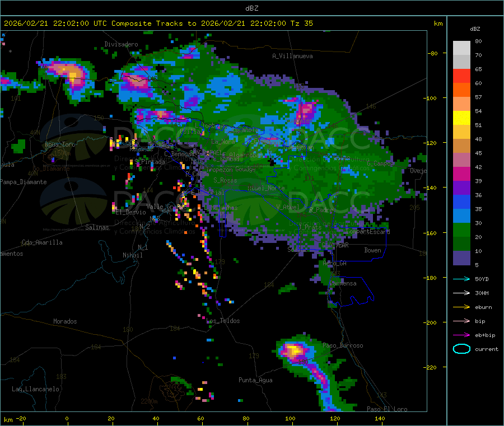Click the dBZ title at the top
Screen dimensions: 504x426
click(x=251, y=8)
